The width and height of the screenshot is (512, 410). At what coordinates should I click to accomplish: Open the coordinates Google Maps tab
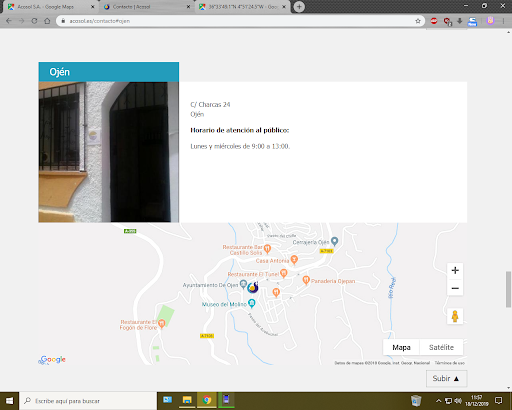click(x=243, y=7)
